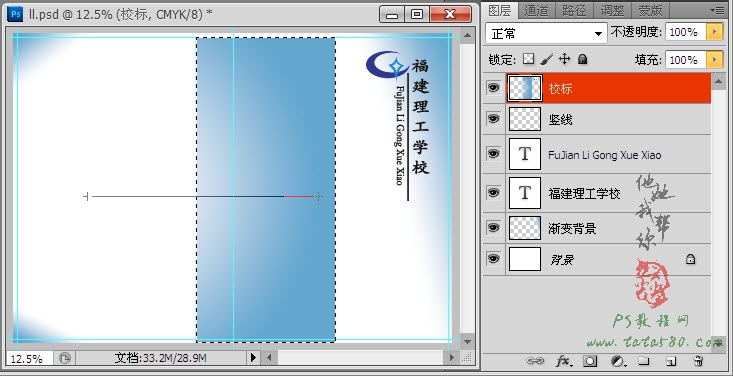Switch to the 通道 tab
Screen dimensions: 733x376
coord(536,10)
